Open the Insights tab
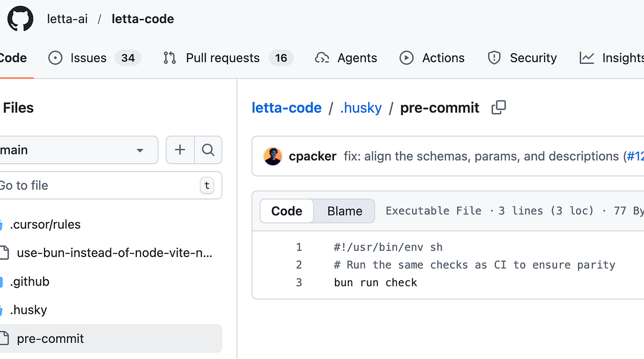This screenshot has width=644, height=359. click(x=612, y=58)
